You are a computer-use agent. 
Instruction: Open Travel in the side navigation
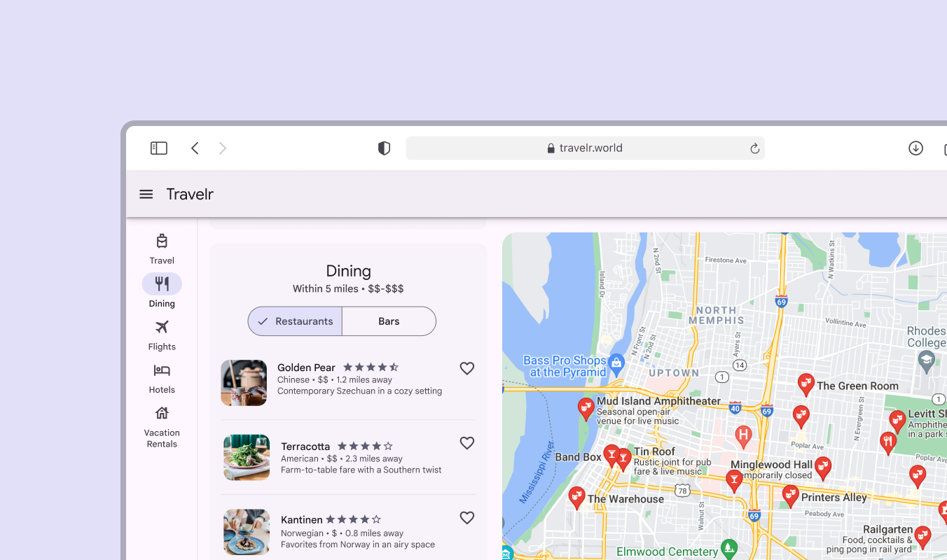pos(162,248)
